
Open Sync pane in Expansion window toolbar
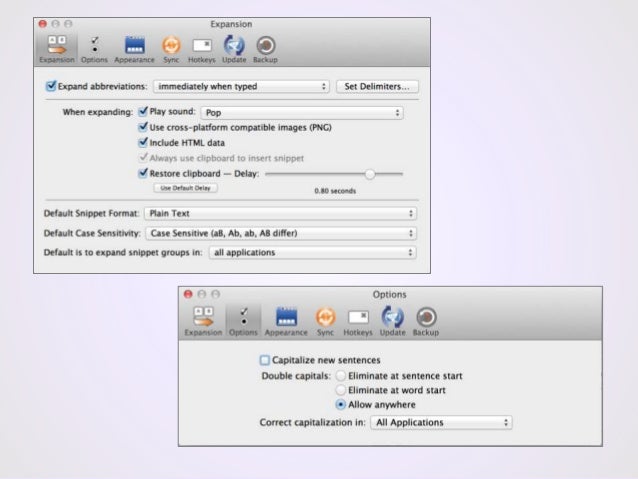171,49
